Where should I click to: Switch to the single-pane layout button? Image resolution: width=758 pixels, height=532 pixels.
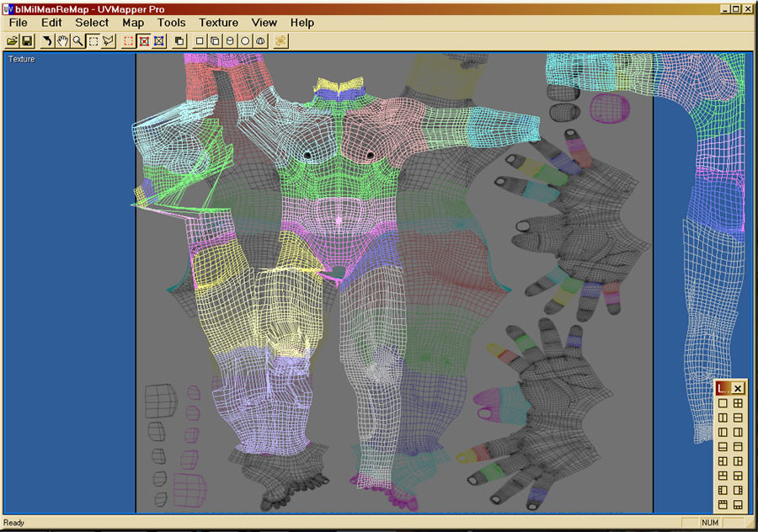pyautogui.click(x=723, y=403)
